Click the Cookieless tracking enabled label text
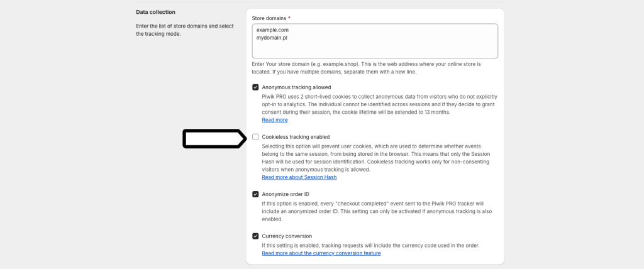The width and height of the screenshot is (644, 269). [x=296, y=137]
